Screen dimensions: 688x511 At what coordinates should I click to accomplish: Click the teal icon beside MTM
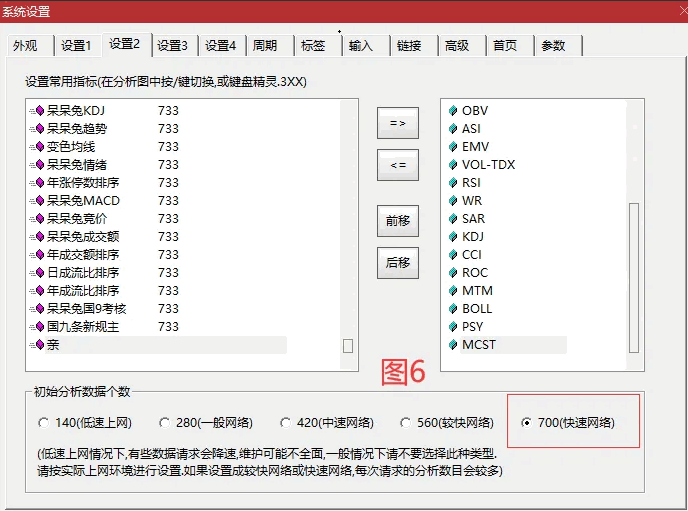point(453,290)
